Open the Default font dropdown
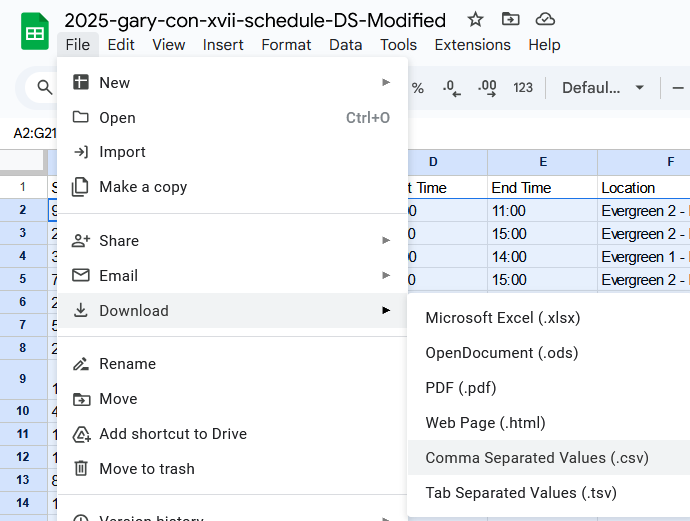The width and height of the screenshot is (690, 521). click(603, 88)
